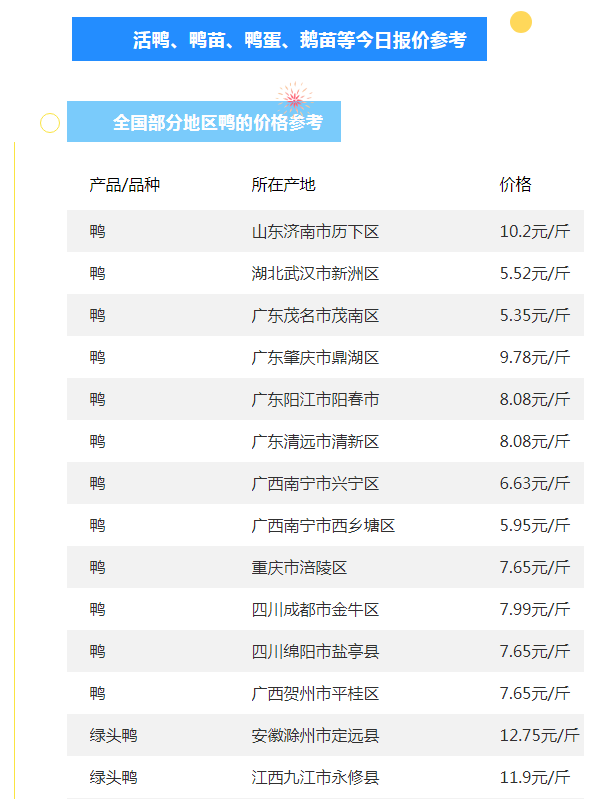The image size is (605, 799).
Task: Click the 10.2元/斤 price
Action: point(534,232)
